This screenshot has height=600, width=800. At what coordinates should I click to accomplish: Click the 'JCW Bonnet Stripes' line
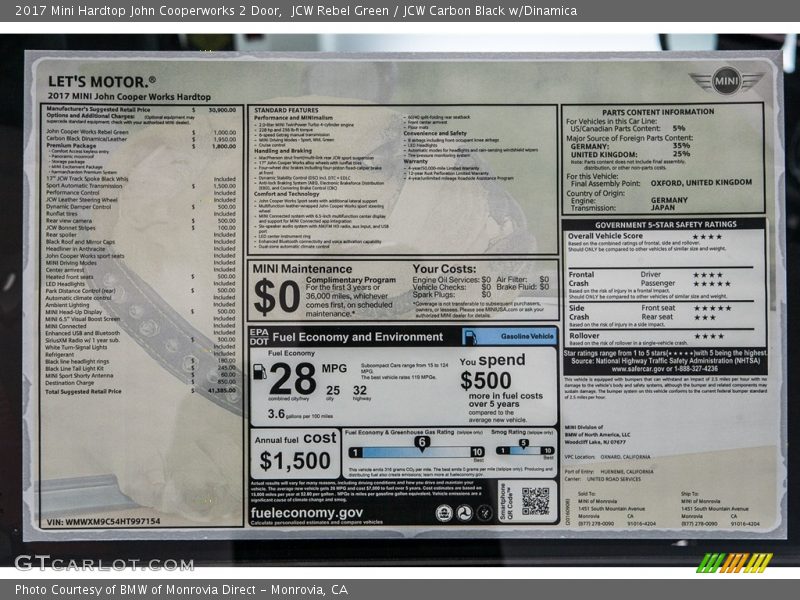pos(141,228)
